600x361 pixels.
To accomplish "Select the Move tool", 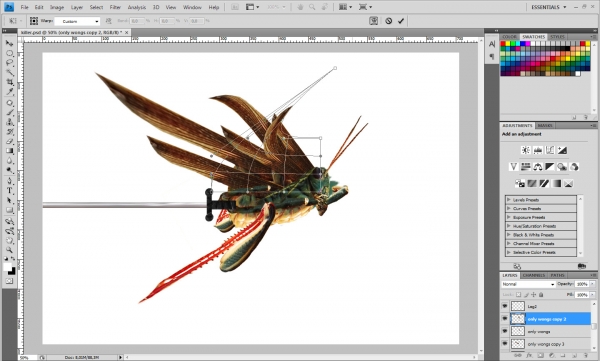I will coord(10,43).
